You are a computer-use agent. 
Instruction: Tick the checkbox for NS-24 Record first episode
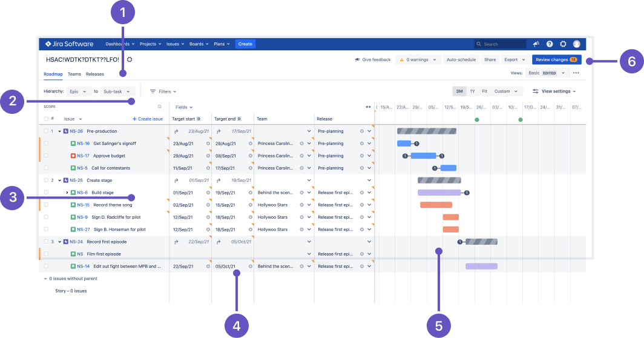coord(46,242)
